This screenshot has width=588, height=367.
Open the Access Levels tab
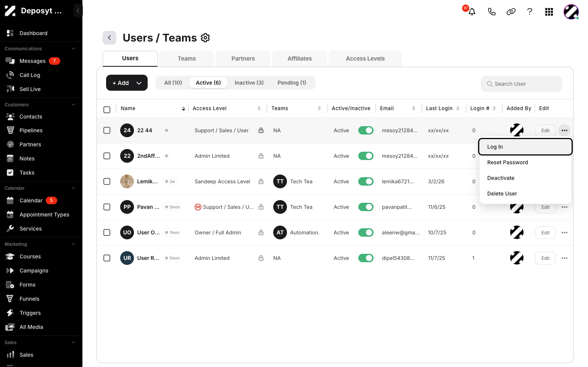click(365, 59)
